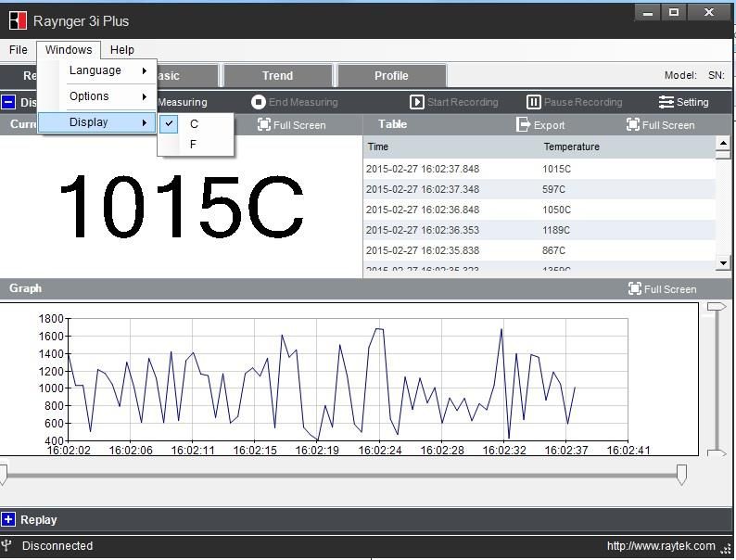The image size is (736, 560).
Task: Open Setting via the sliders icon
Action: 666,102
